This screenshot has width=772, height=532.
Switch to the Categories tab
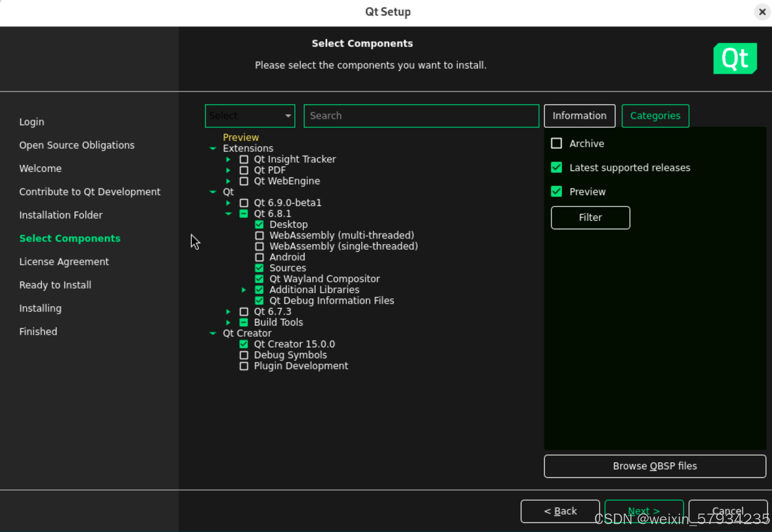point(655,116)
